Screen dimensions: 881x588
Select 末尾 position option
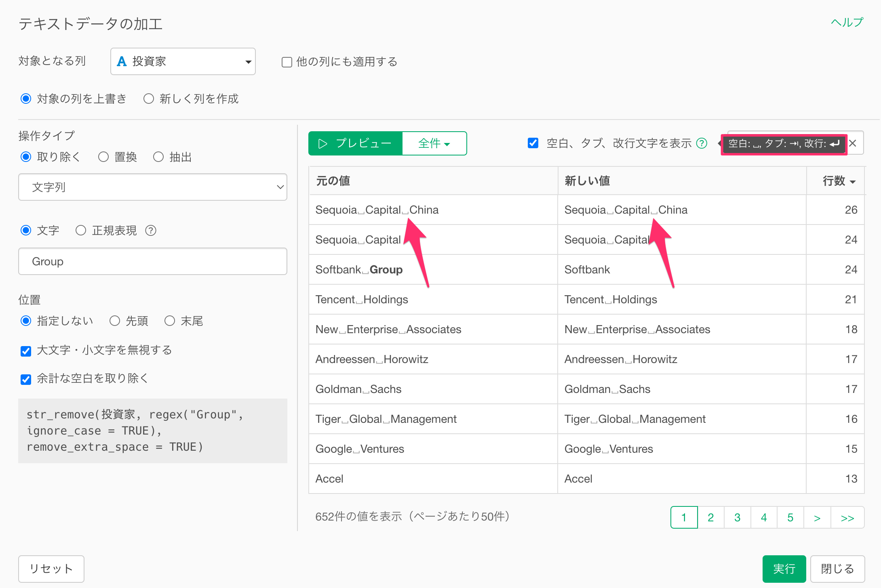pos(170,321)
